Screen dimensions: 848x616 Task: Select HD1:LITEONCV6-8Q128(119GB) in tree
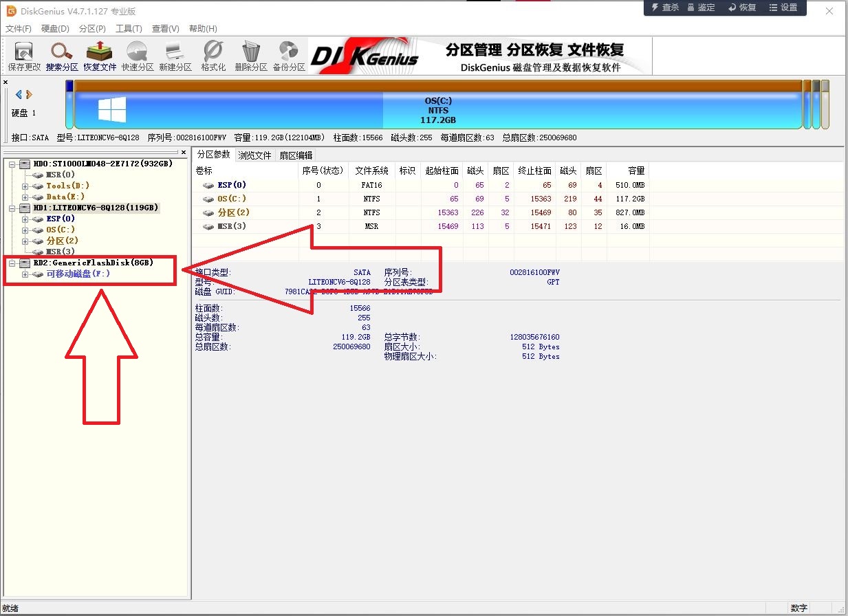(96, 208)
